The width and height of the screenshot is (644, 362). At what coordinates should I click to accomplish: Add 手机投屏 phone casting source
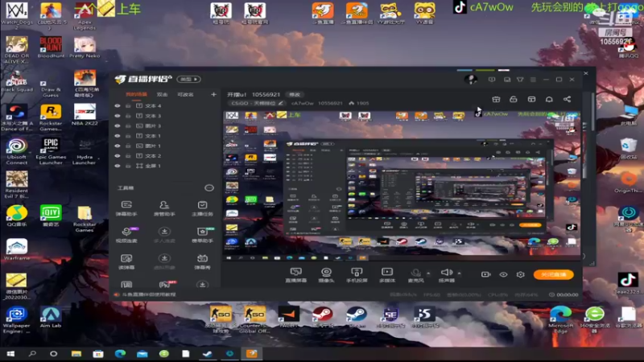point(357,275)
